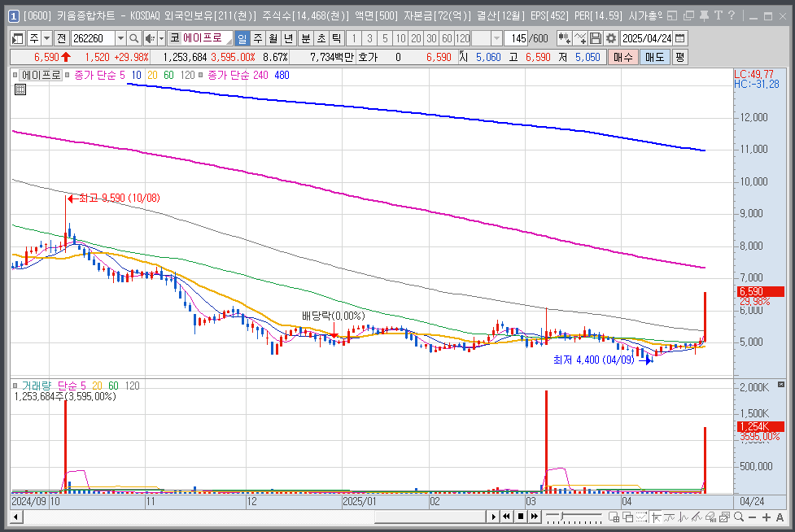The height and width of the screenshot is (532, 795).
Task: Expand the 에이프로 stock name field corner
Action: click(229, 41)
